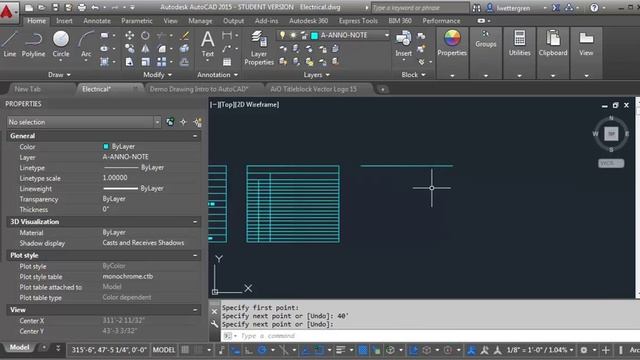Expand the Annotation panel flyout
The height and width of the screenshot is (360, 640).
point(218,75)
